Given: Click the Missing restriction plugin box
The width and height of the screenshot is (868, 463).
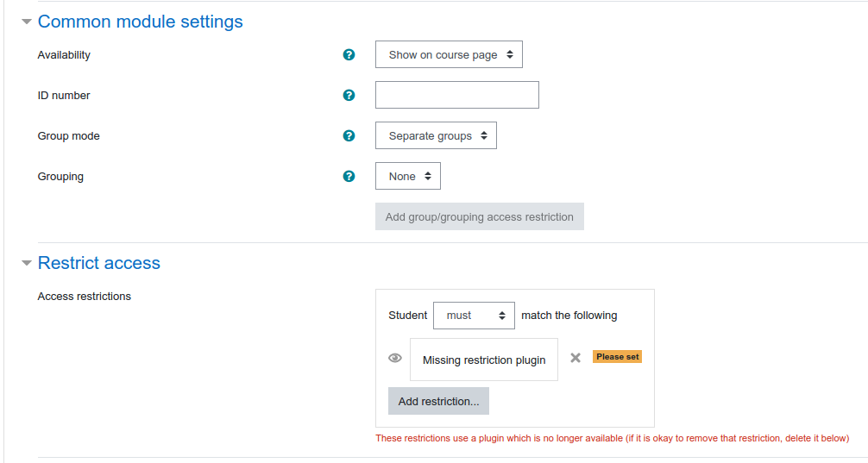Looking at the screenshot, I should 484,360.
